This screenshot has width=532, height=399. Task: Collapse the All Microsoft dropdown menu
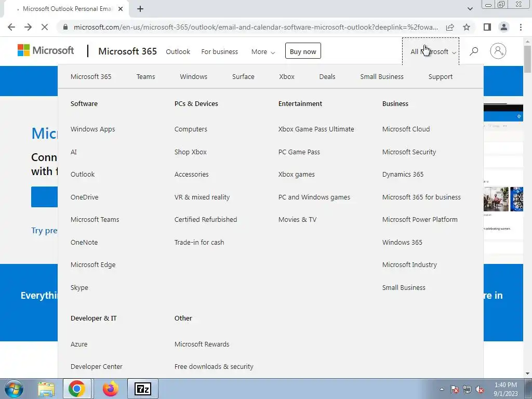click(431, 51)
